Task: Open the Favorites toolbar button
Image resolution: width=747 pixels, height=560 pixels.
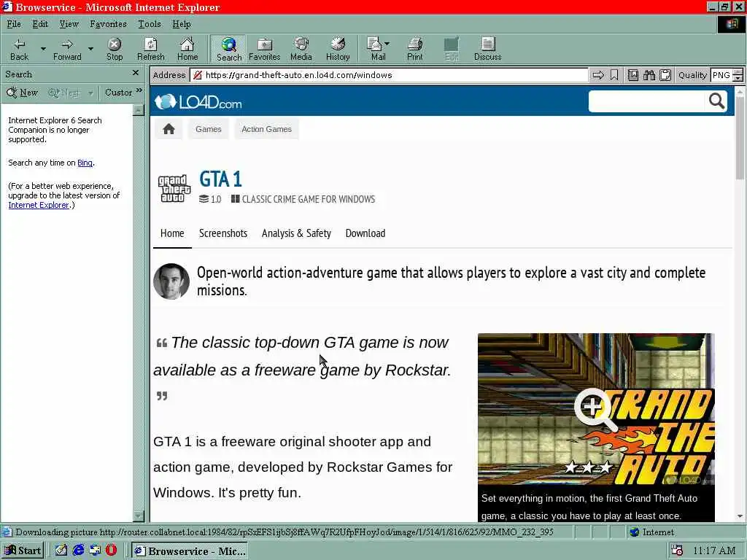Action: click(x=264, y=50)
